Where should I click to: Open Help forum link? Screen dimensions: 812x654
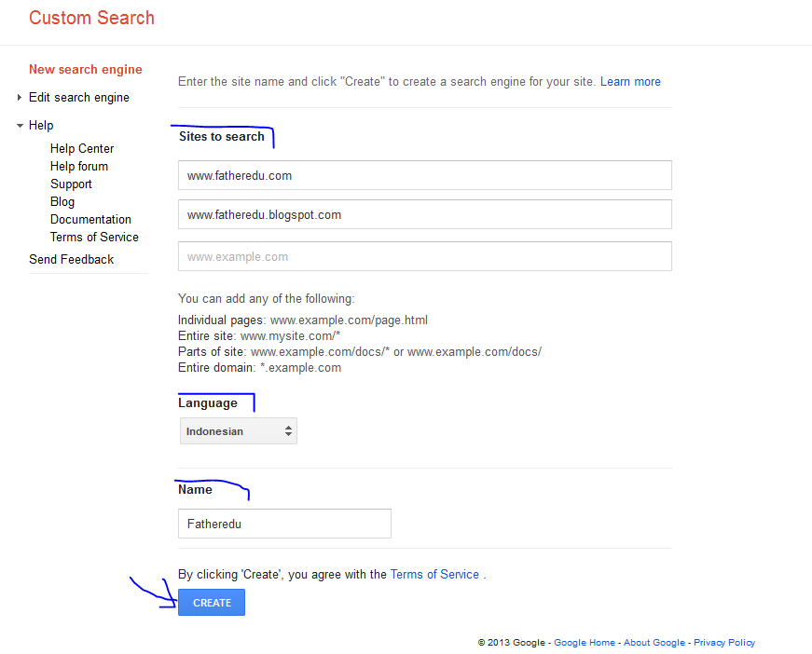pyautogui.click(x=79, y=166)
